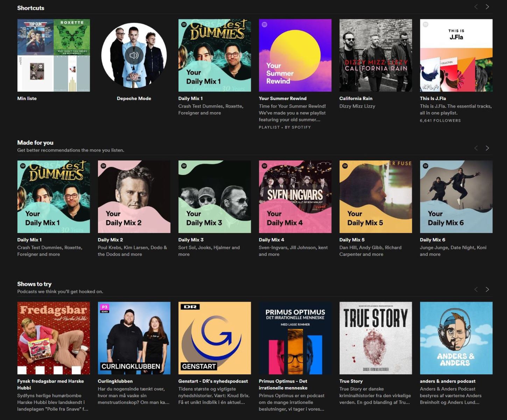The width and height of the screenshot is (507, 420).
Task: Go to next page of Shortcuts row
Action: tap(487, 7)
